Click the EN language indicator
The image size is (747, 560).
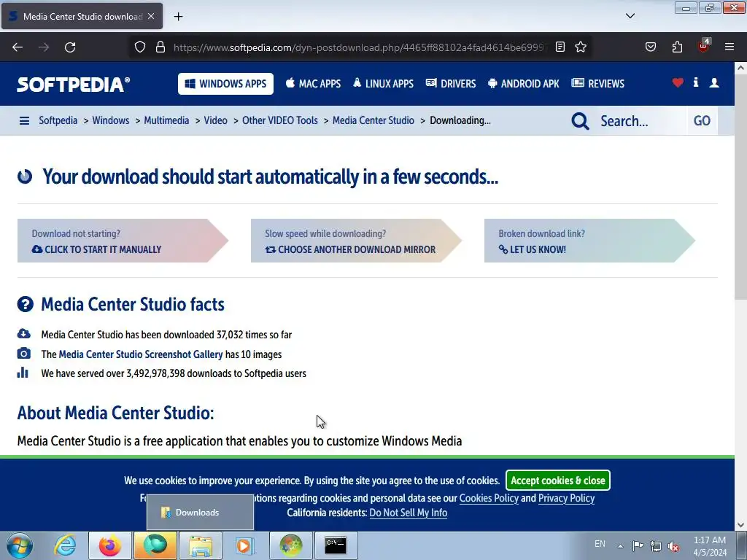(x=600, y=544)
